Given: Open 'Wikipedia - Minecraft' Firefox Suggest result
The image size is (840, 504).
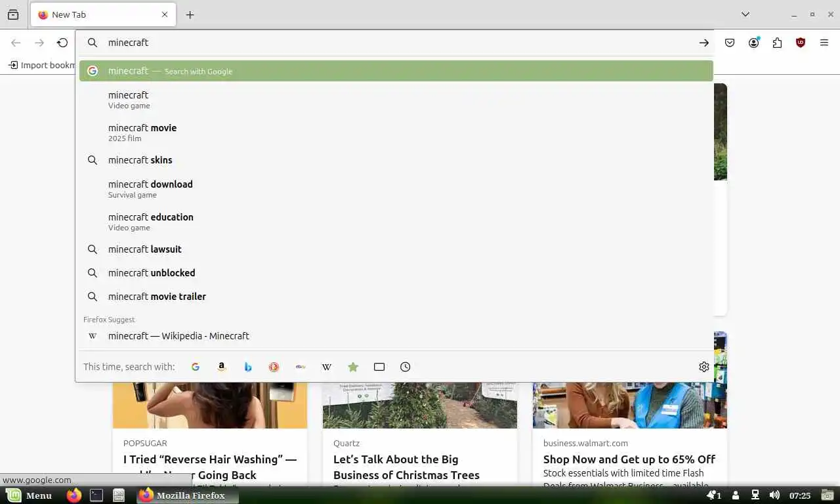Looking at the screenshot, I should click(x=396, y=336).
